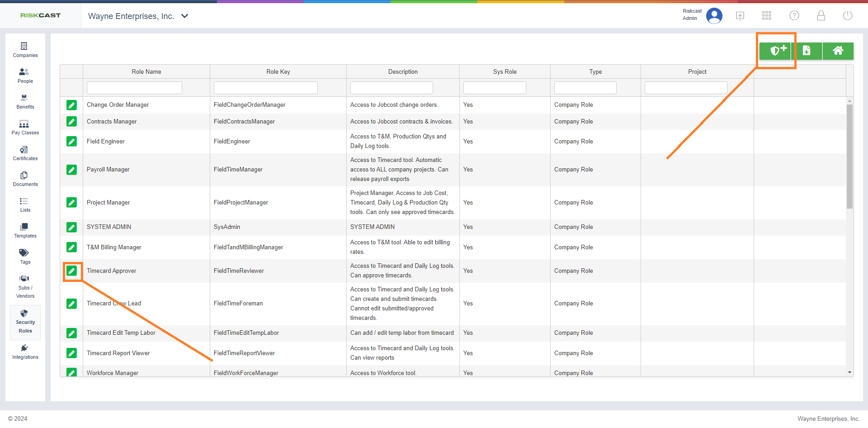Screen dimensions: 868x428
Task: Edit the Change Order Manager role
Action: pyautogui.click(x=71, y=105)
